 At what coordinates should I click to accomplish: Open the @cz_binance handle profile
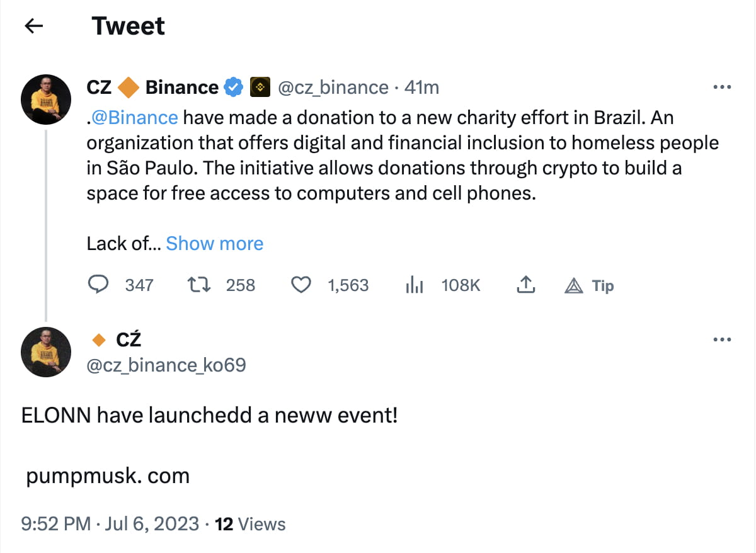(333, 88)
